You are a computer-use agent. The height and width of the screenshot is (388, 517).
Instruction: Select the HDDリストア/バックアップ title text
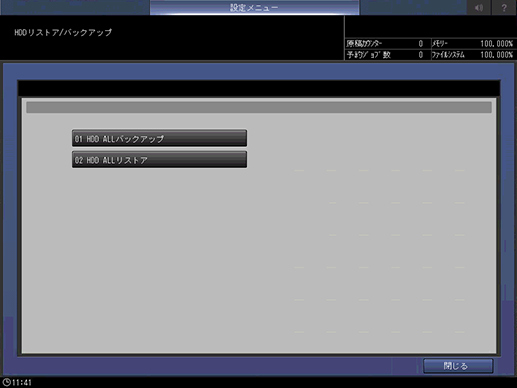click(x=63, y=33)
